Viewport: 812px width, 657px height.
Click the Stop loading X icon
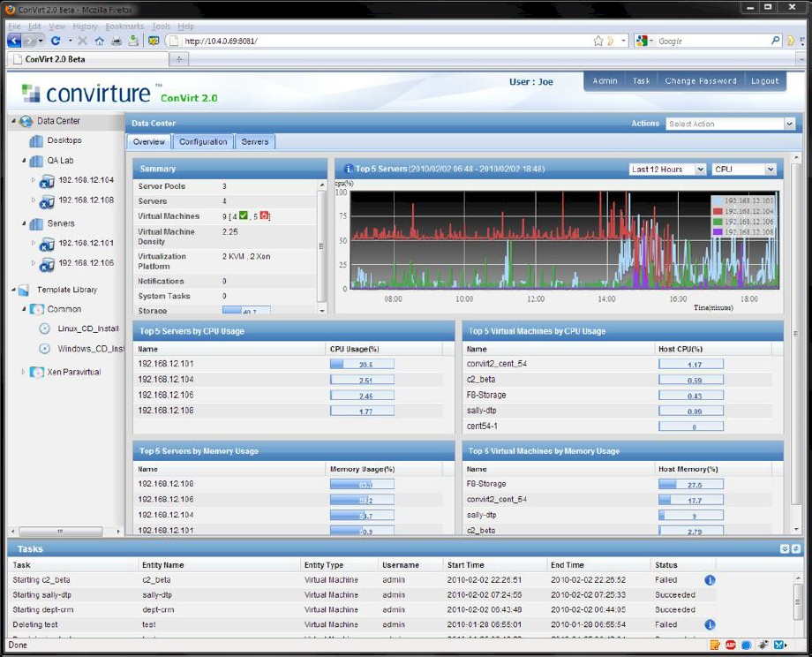pyautogui.click(x=82, y=41)
